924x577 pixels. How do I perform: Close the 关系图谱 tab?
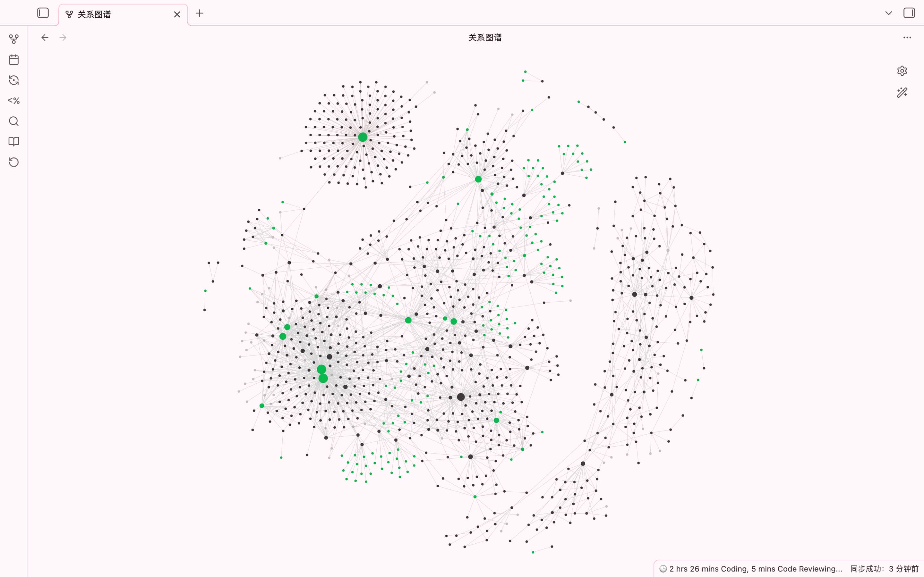pos(177,14)
